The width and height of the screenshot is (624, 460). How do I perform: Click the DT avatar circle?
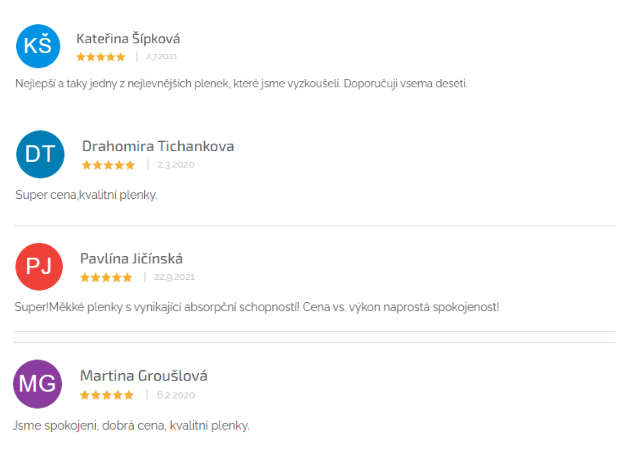pyautogui.click(x=40, y=154)
